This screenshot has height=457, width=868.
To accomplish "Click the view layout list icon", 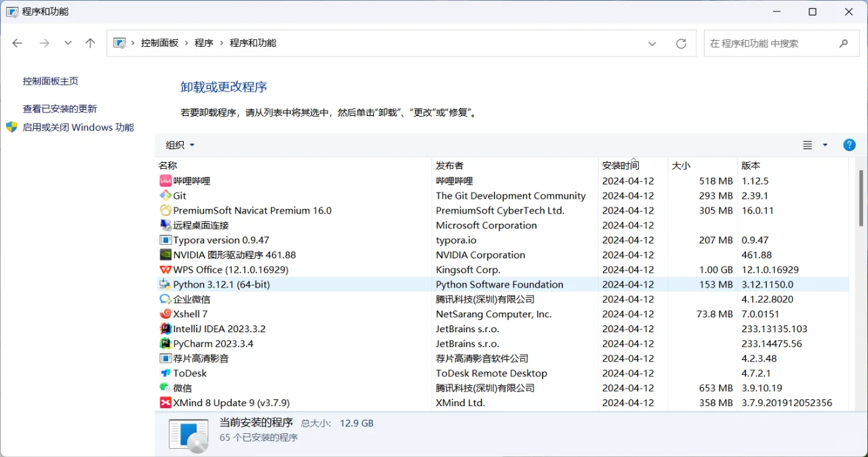I will (x=808, y=145).
